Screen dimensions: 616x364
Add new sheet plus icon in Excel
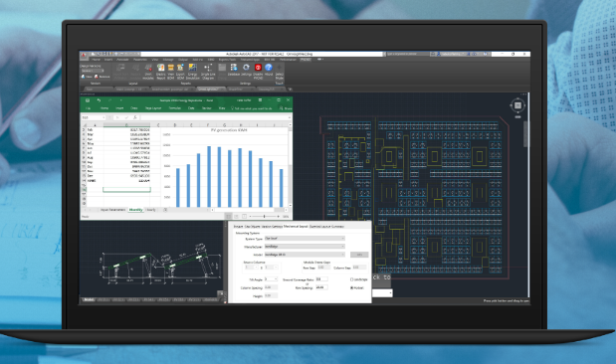[165, 210]
